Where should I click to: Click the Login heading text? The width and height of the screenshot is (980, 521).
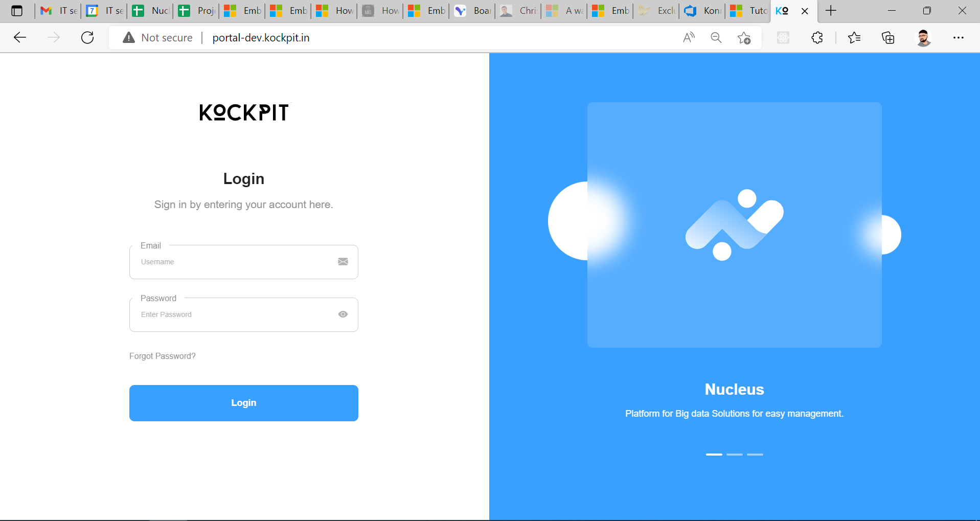(x=244, y=179)
